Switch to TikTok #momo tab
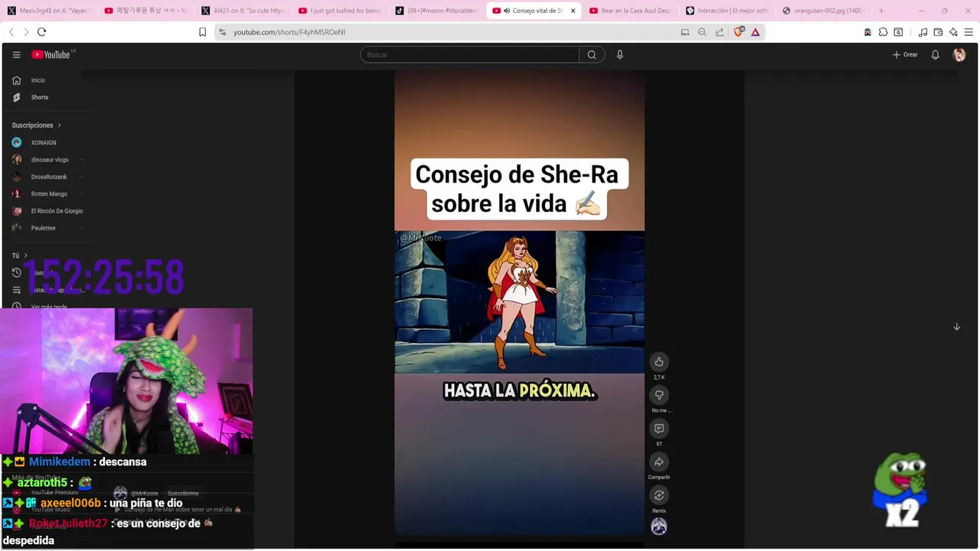Screen dimensions: 980x551 pos(436,11)
